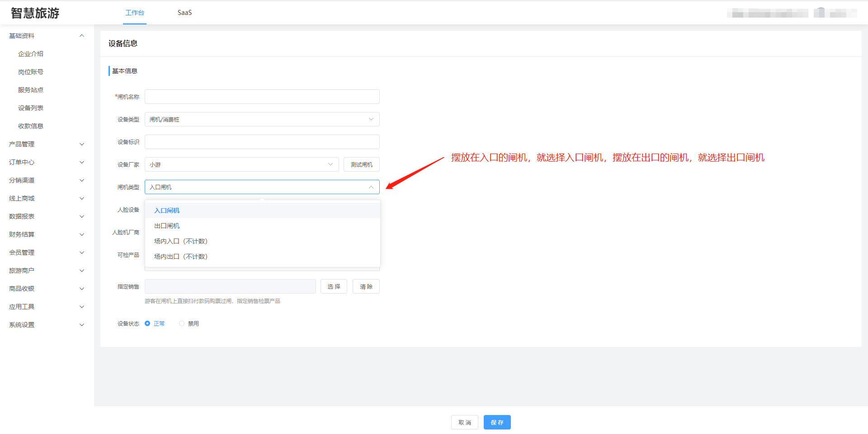Screen dimensions: 868x434
Task: Open 设备列表 in the sidebar
Action: click(31, 108)
